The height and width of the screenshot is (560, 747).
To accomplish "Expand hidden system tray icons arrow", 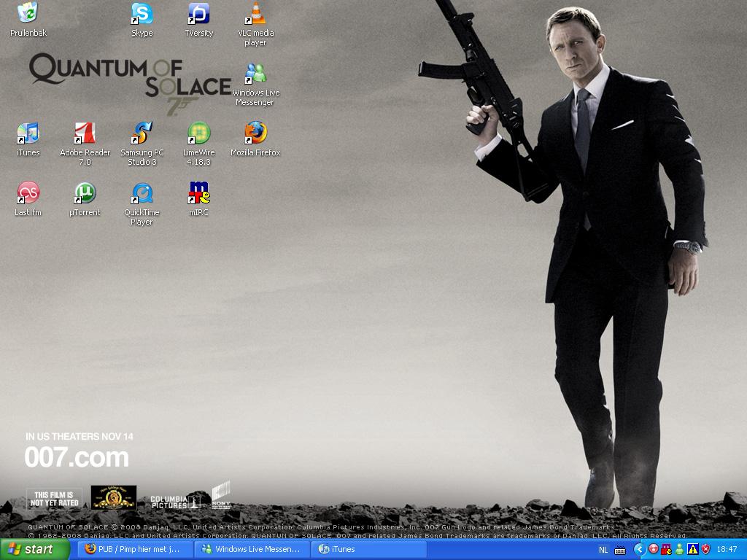I will click(639, 550).
